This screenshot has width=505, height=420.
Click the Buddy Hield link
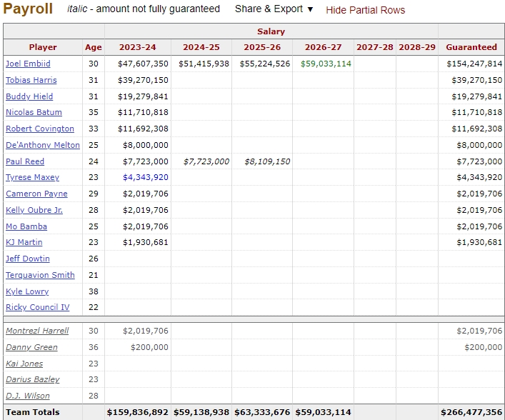pyautogui.click(x=29, y=96)
